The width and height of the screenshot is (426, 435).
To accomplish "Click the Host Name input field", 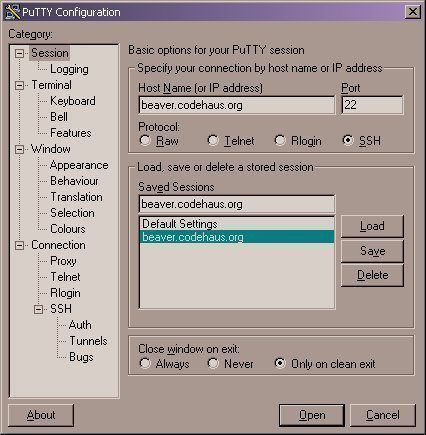I will pos(237,105).
